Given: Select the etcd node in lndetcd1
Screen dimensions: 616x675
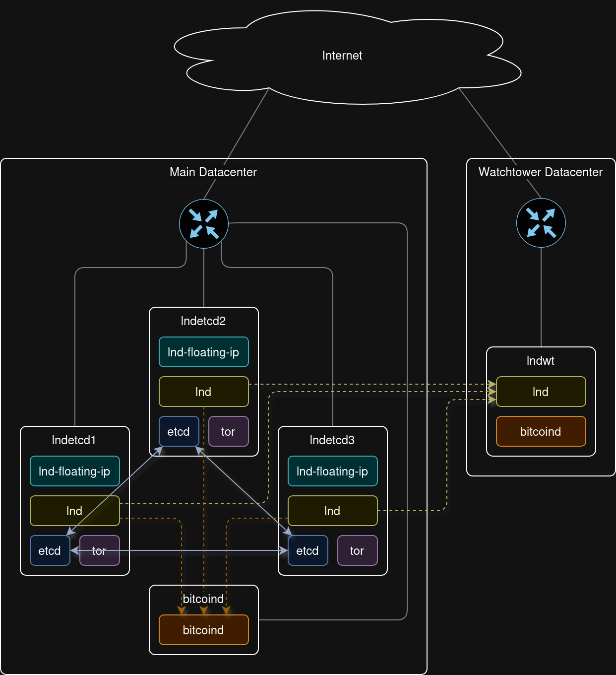Looking at the screenshot, I should coord(50,550).
